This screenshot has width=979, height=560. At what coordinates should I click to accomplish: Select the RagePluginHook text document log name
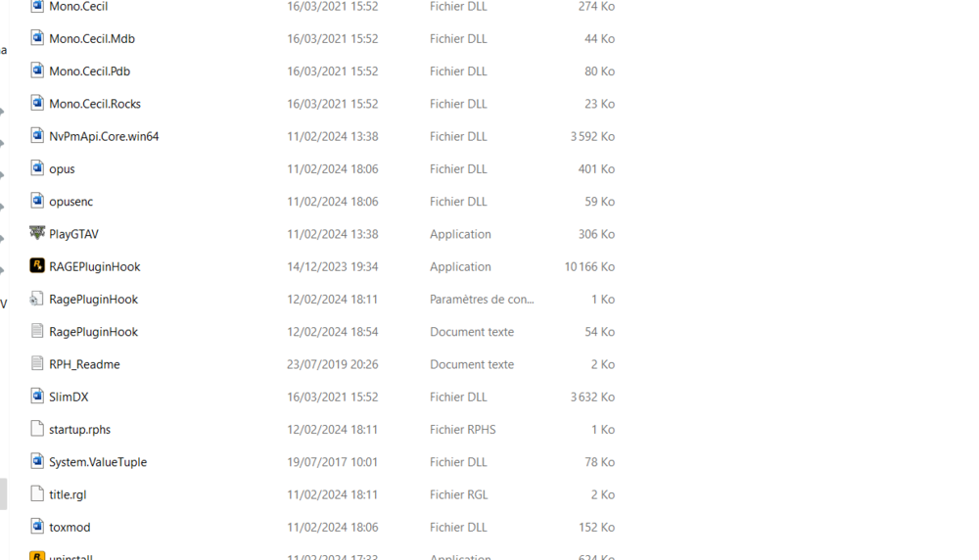point(93,331)
